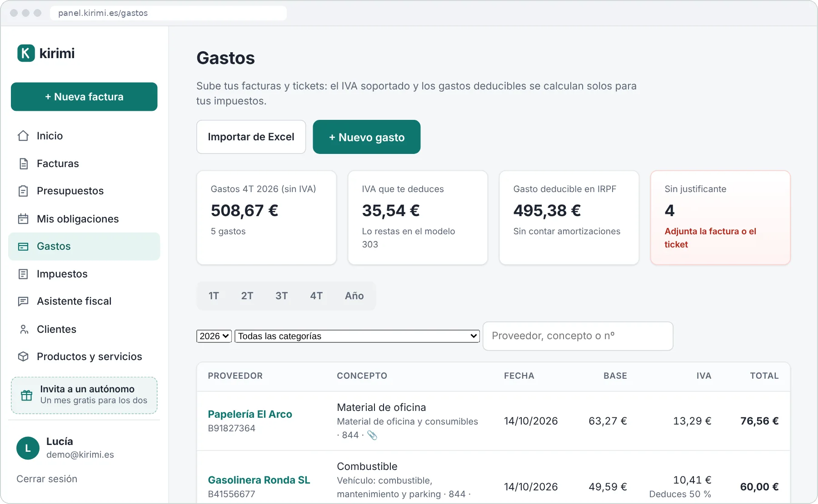Click the Proveedor, concepto search field
The width and height of the screenshot is (818, 504).
coord(578,336)
